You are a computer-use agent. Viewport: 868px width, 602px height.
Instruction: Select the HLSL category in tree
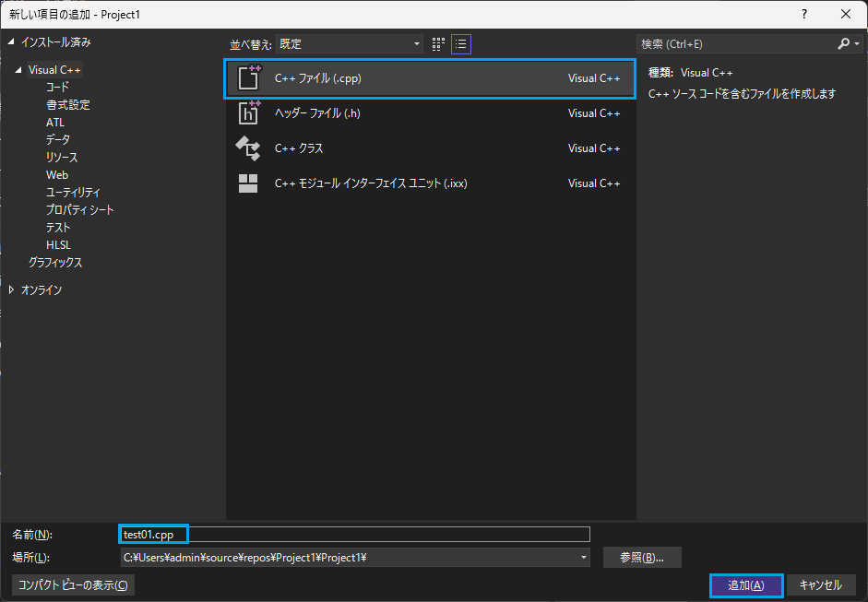[59, 244]
